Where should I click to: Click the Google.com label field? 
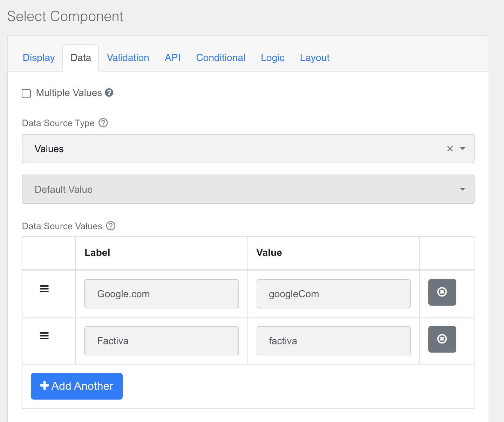pos(162,294)
